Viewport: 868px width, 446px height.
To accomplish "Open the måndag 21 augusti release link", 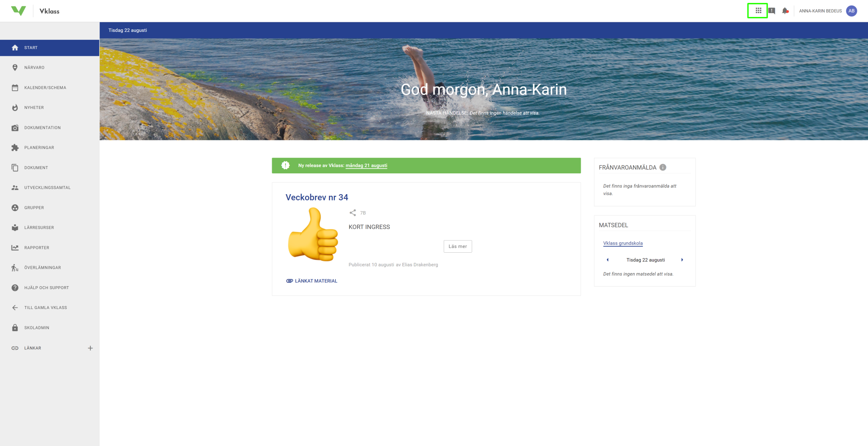I will (x=367, y=165).
